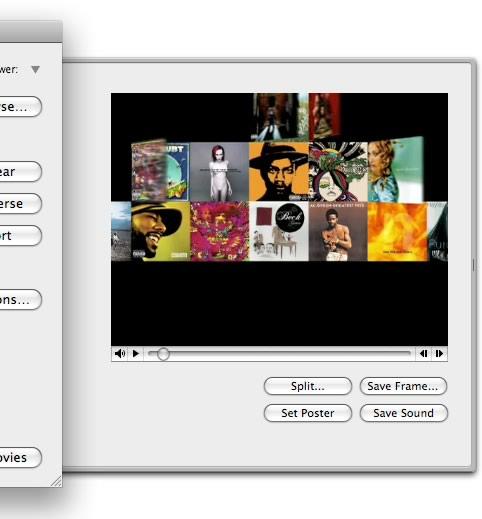This screenshot has height=519, width=482.
Task: Click the Set Poster button
Action: click(308, 413)
